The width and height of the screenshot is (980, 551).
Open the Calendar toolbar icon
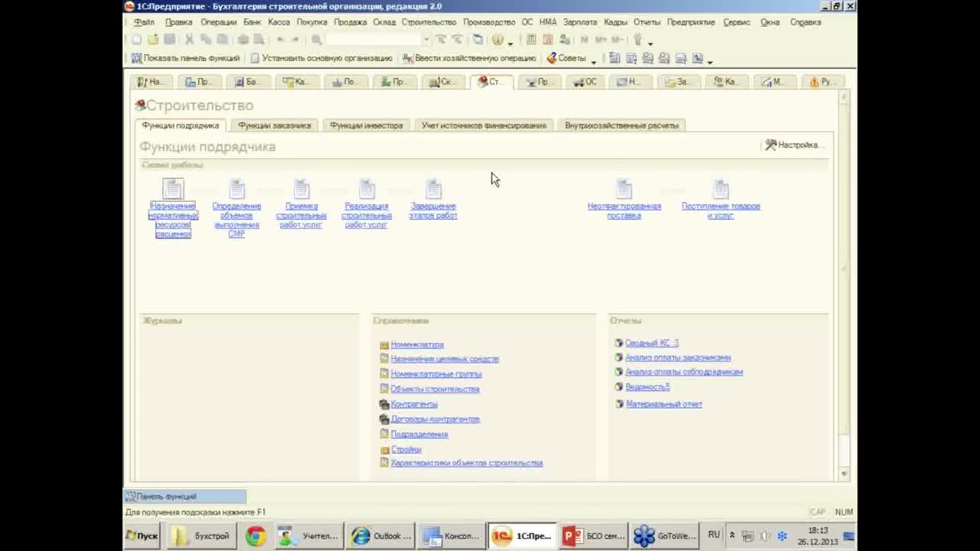pyautogui.click(x=548, y=40)
